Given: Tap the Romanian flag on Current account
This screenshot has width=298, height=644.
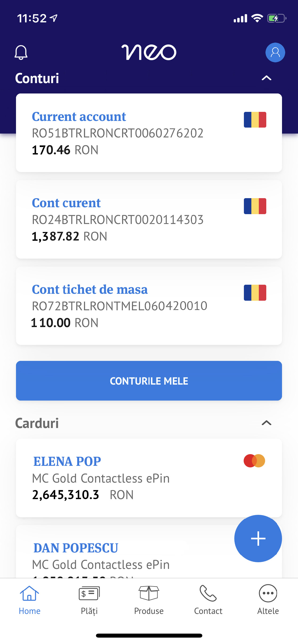Looking at the screenshot, I should tap(255, 120).
